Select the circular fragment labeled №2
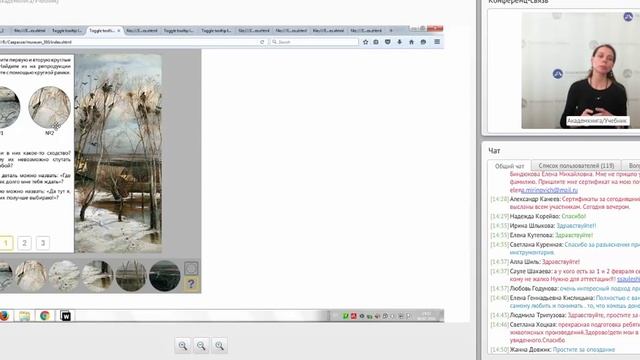 tap(49, 107)
